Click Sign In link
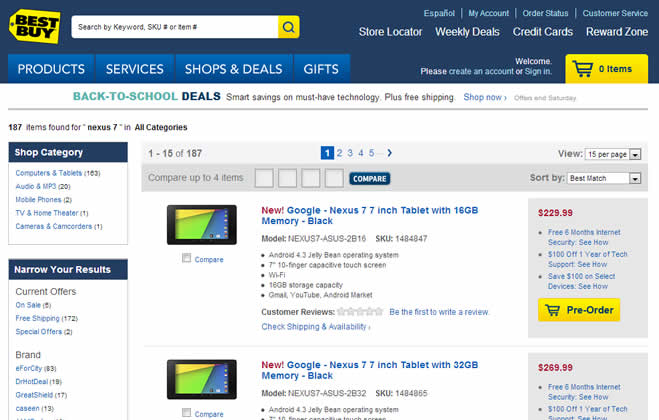 pyautogui.click(x=537, y=71)
